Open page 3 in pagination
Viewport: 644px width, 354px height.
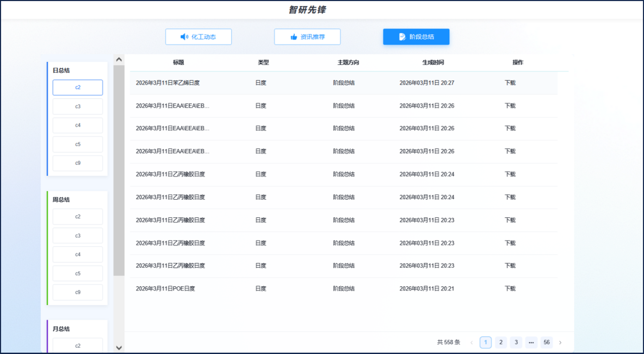point(516,342)
